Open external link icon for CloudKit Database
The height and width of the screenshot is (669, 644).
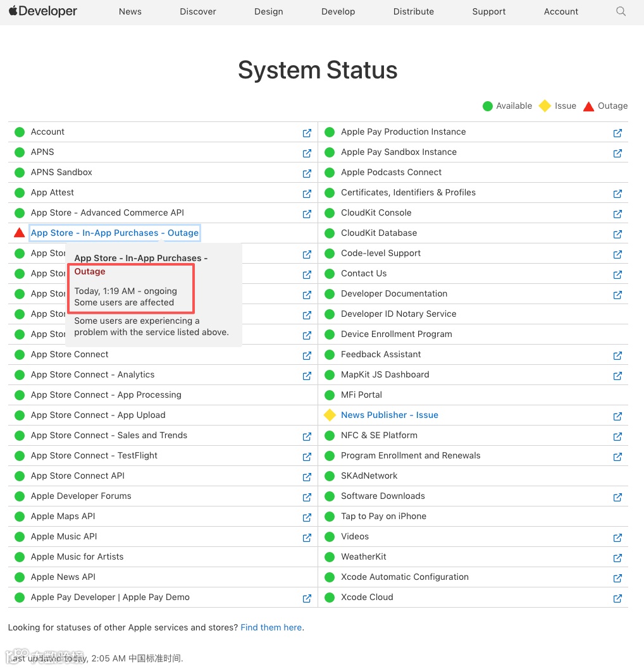point(617,234)
